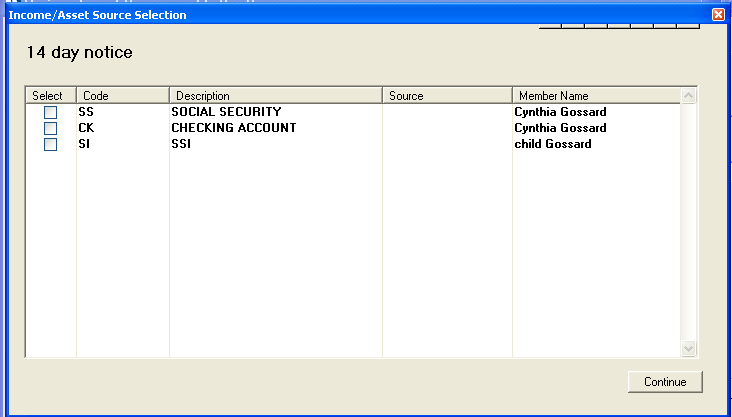
Task: Click the SI code cell
Action: [x=84, y=144]
